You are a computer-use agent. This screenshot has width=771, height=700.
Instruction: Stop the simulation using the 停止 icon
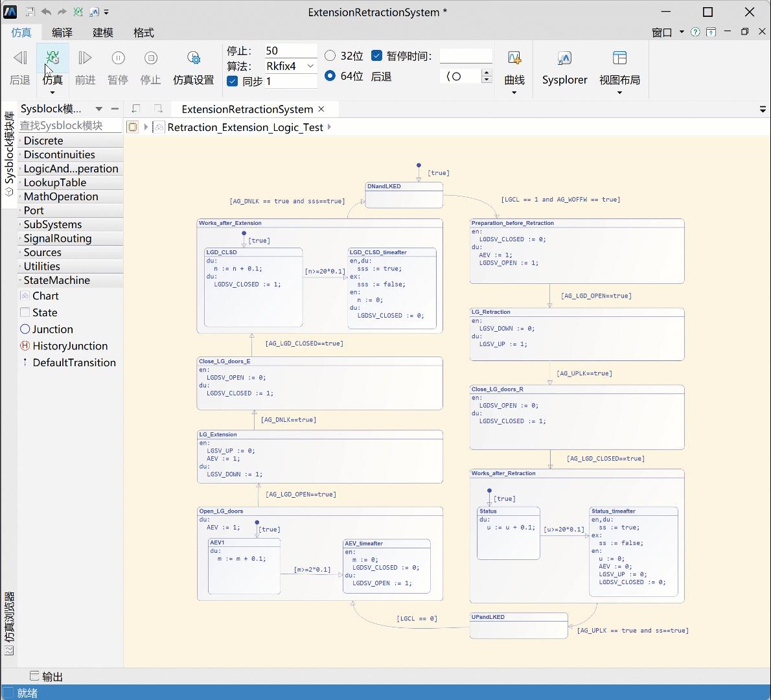pos(150,59)
